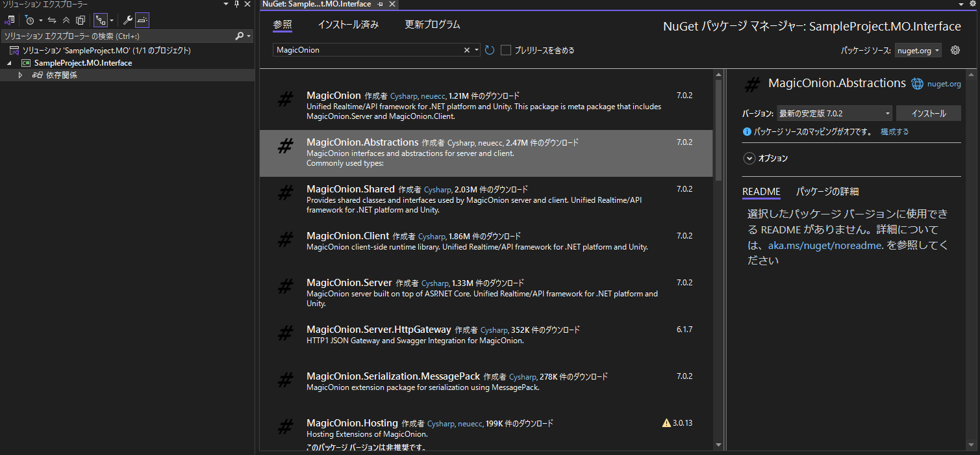The height and width of the screenshot is (455, 980).
Task: Click pending changes filter clock icon
Action: (x=29, y=20)
